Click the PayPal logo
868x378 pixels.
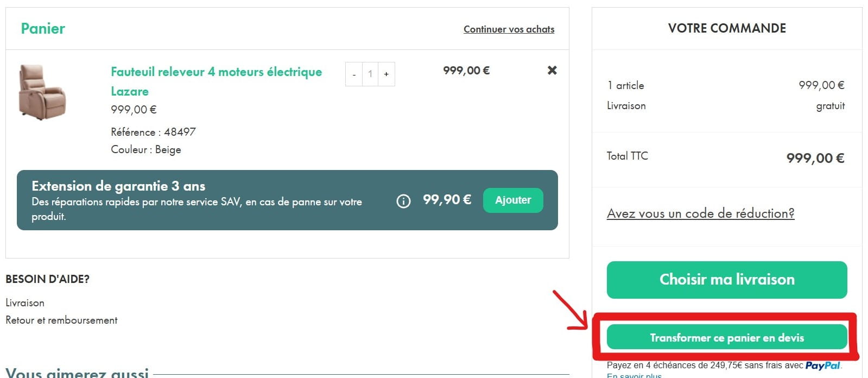tap(823, 366)
